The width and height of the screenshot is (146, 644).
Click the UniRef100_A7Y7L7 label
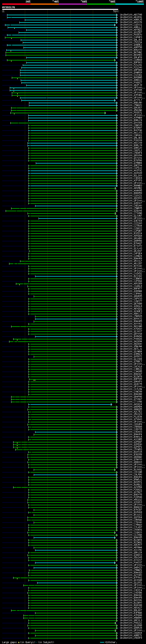tap(131, 100)
